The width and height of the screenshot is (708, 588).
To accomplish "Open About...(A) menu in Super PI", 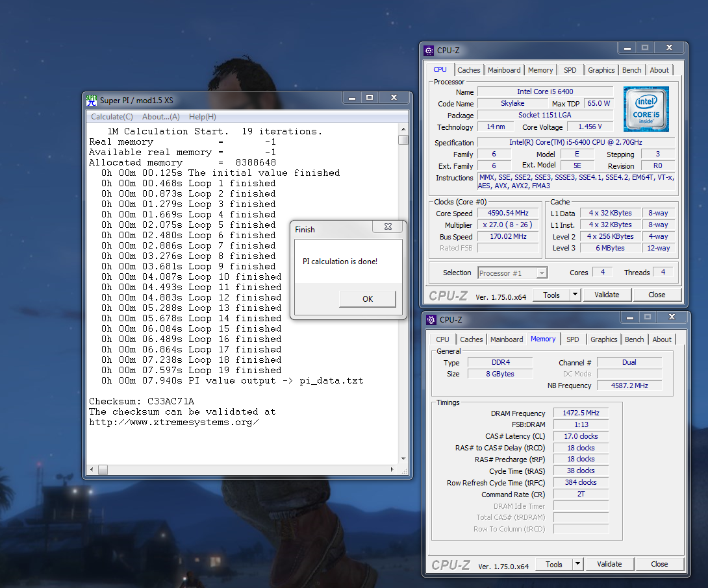I will 160,116.
